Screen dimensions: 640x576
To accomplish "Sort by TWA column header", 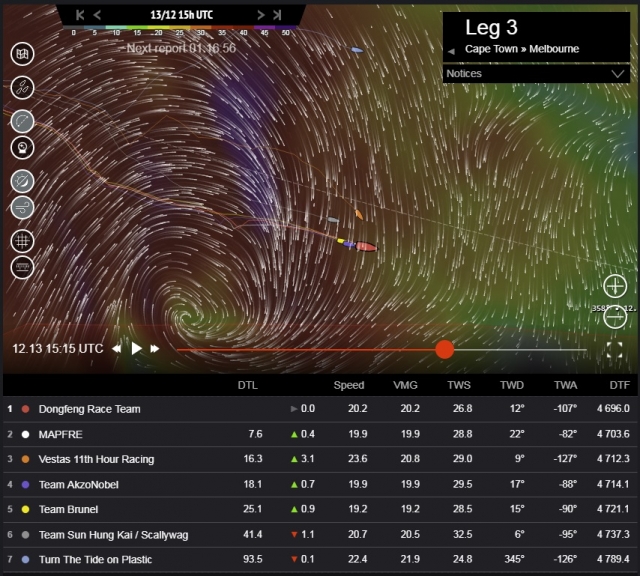I will (565, 385).
